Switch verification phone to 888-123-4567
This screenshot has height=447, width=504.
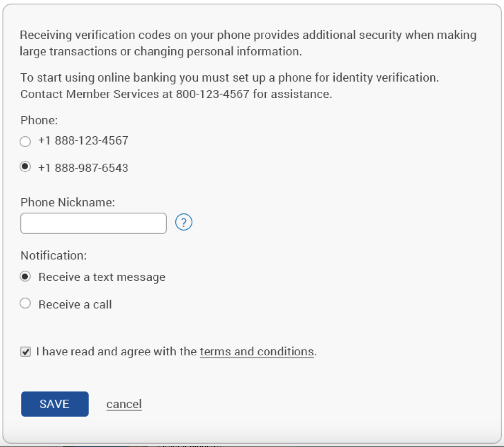[x=25, y=141]
